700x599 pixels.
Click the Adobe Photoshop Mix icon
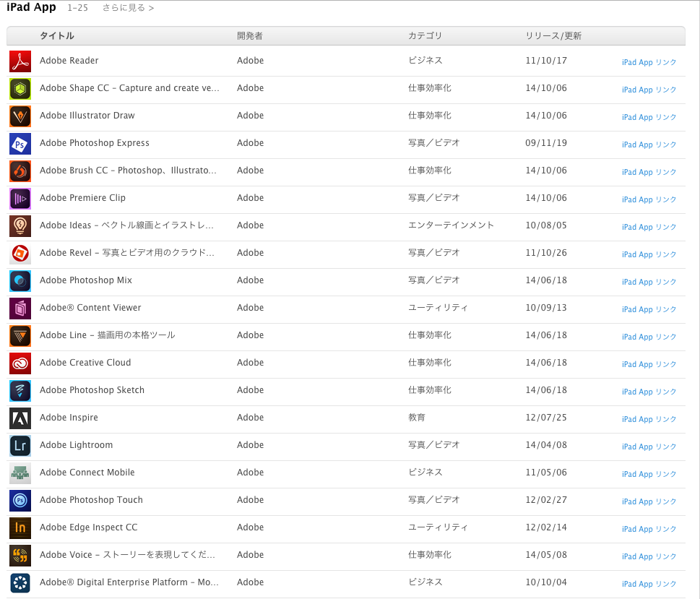click(20, 281)
